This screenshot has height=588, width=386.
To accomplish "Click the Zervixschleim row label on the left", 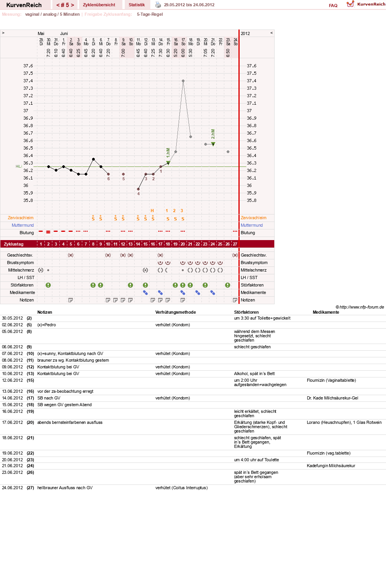I will coord(20,218).
